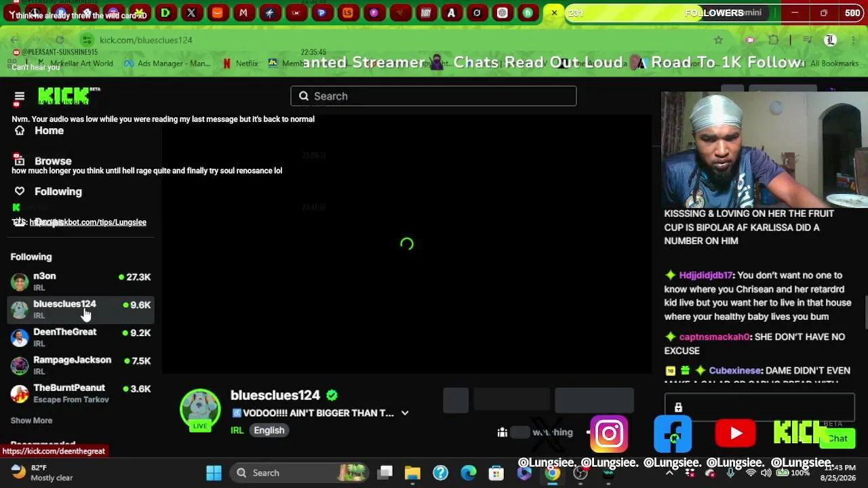Image resolution: width=868 pixels, height=488 pixels.
Task: Open Task View from the taskbar
Action: (385, 472)
